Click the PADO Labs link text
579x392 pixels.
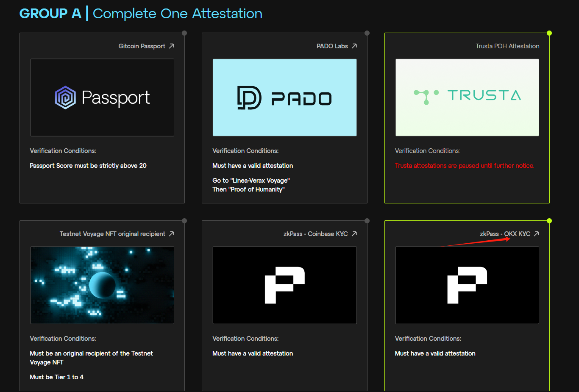click(332, 46)
